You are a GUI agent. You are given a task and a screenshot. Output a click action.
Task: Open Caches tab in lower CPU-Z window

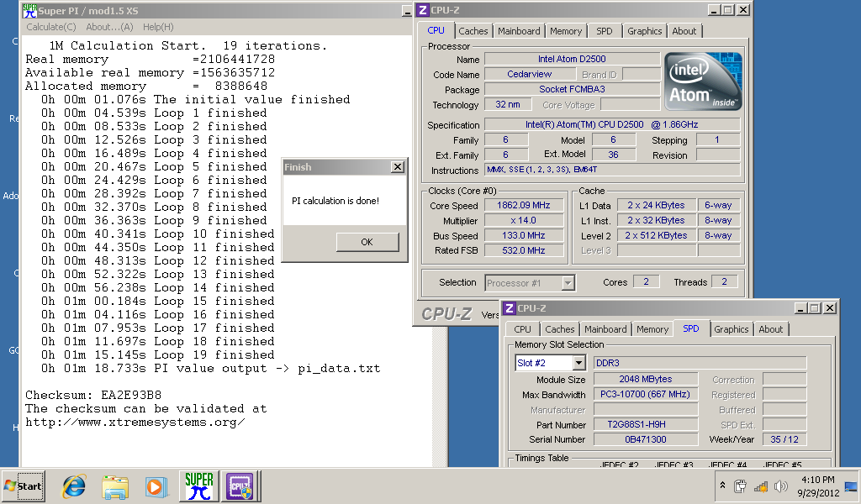tap(559, 329)
